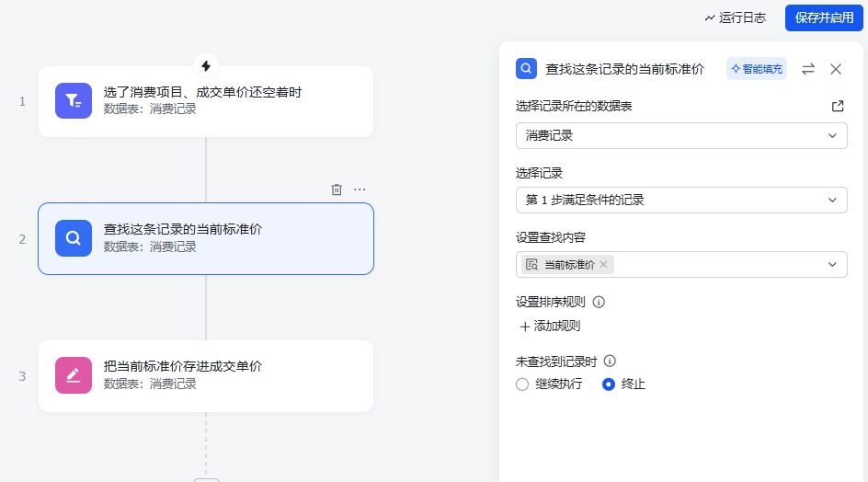Click the 设置排序规则 label
This screenshot has height=482, width=868.
point(551,302)
